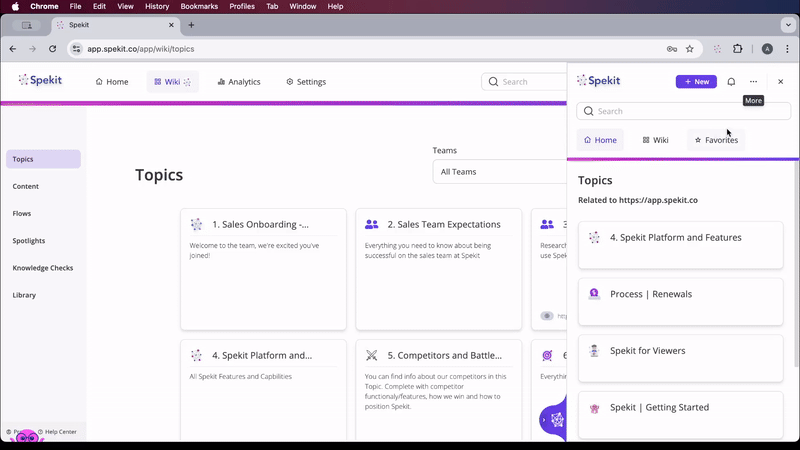
Task: Click the Spekit for Viewers icon
Action: coord(594,351)
